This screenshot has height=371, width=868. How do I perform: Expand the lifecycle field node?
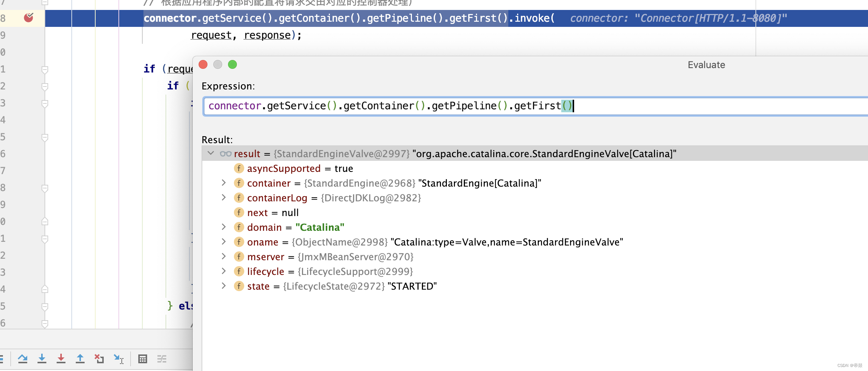pyautogui.click(x=224, y=271)
